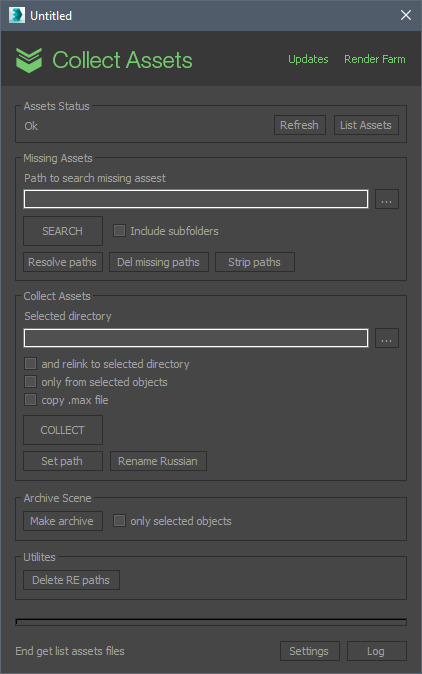Viewport: 422px width, 674px height.
Task: Click the 3ds Max icon in title bar
Action: (x=17, y=15)
